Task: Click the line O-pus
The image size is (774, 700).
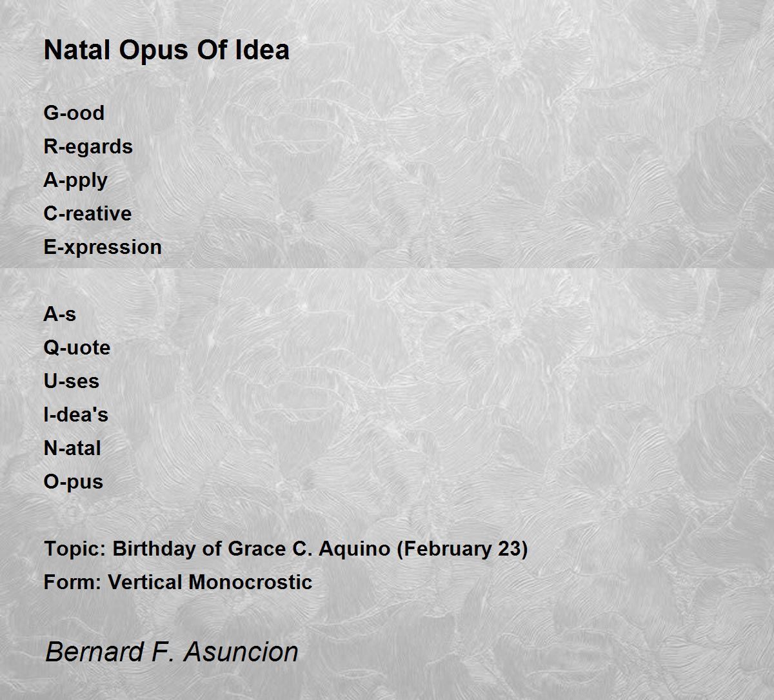Action: (x=73, y=482)
